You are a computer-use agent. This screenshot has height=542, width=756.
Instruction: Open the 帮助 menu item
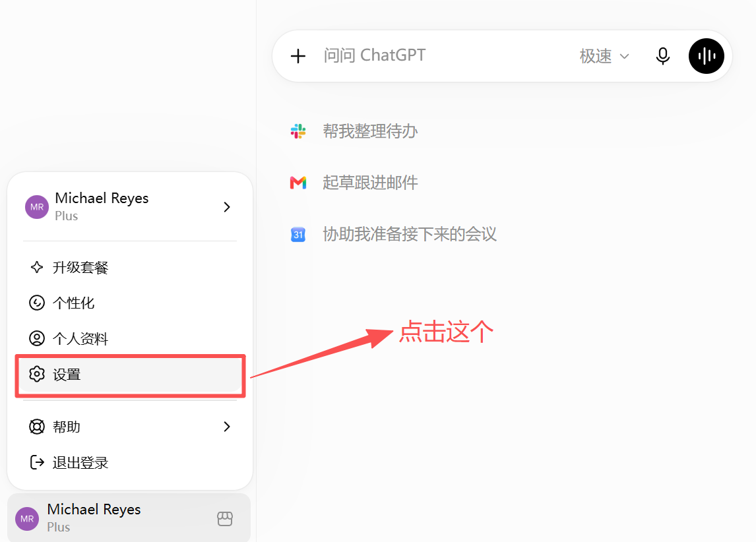[130, 427]
